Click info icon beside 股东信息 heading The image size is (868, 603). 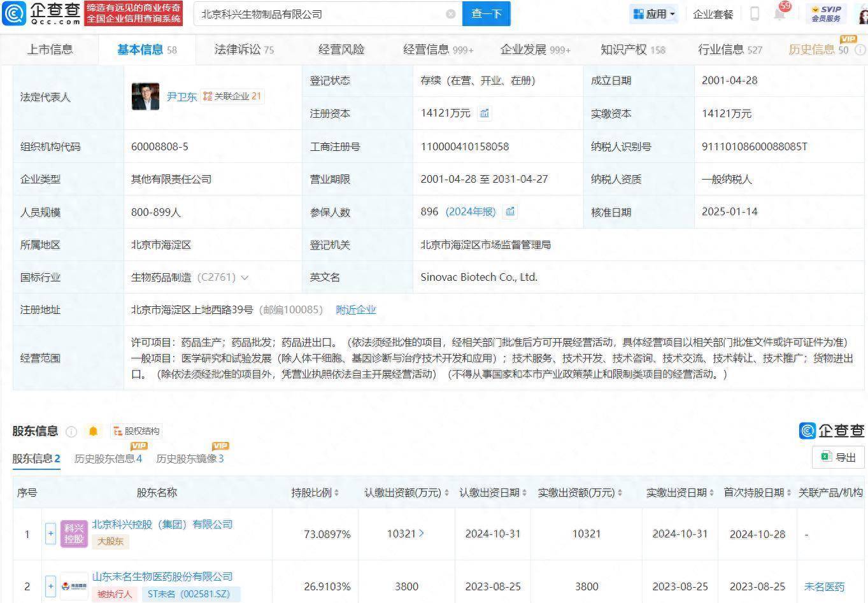click(71, 431)
